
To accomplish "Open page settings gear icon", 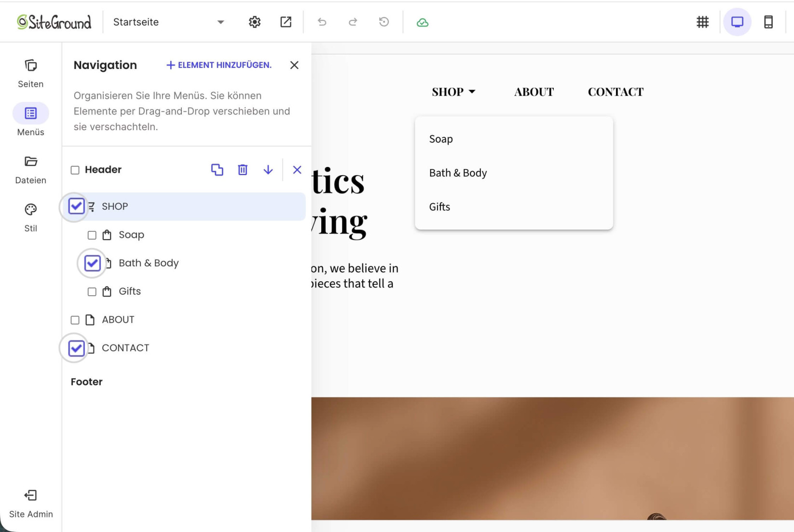I will point(255,22).
